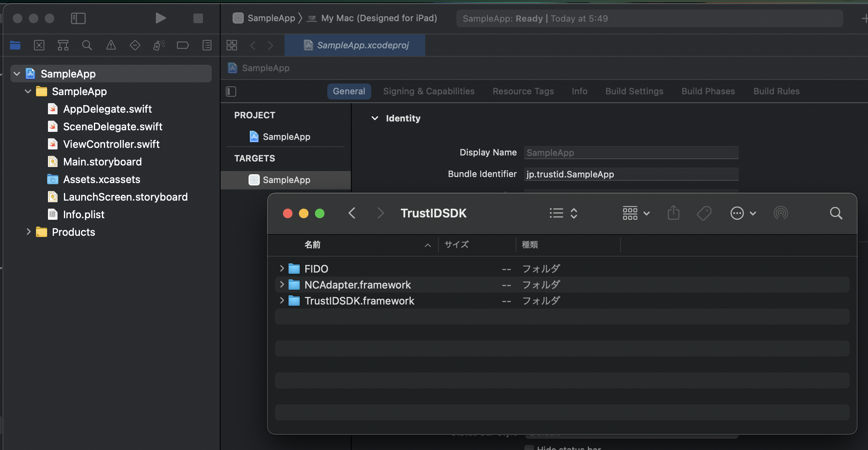Expand TrustIDSDK.framework in Finder
The width and height of the screenshot is (868, 450).
(x=282, y=300)
